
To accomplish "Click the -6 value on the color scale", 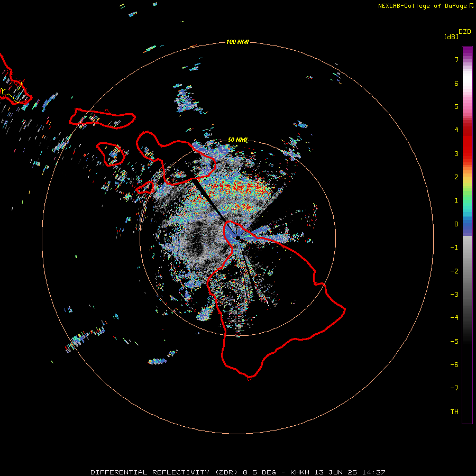I will click(x=454, y=365).
